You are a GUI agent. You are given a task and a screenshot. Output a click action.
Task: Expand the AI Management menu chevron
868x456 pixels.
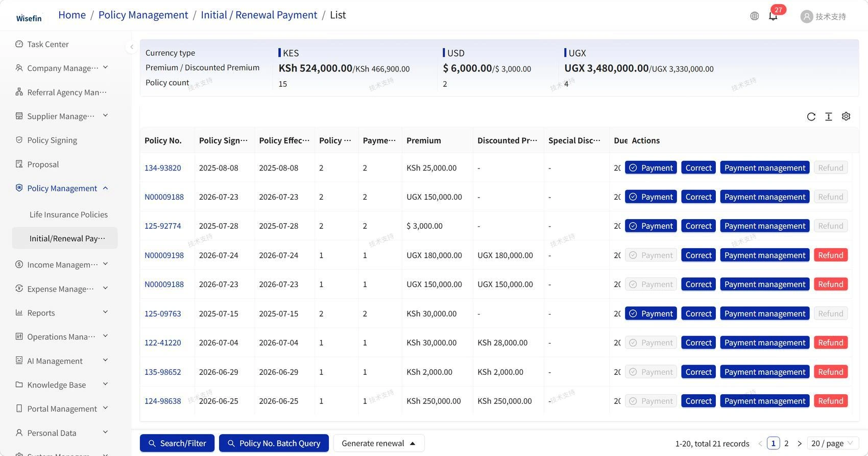105,360
